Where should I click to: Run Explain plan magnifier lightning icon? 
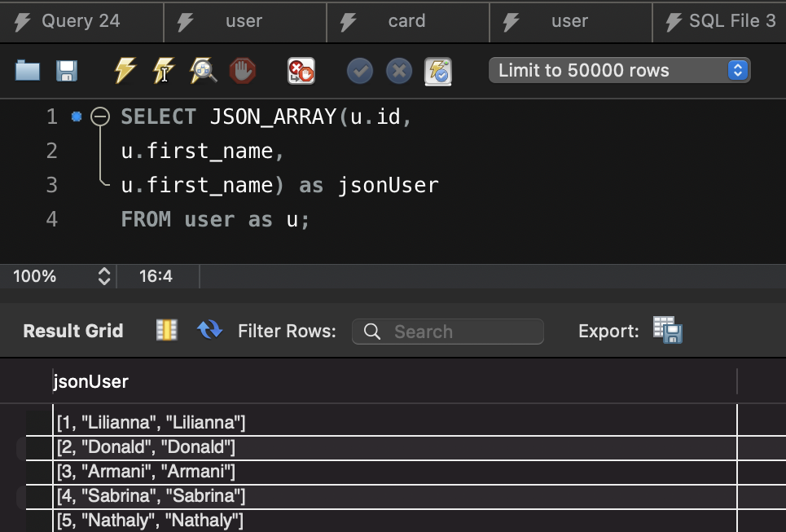click(x=203, y=70)
